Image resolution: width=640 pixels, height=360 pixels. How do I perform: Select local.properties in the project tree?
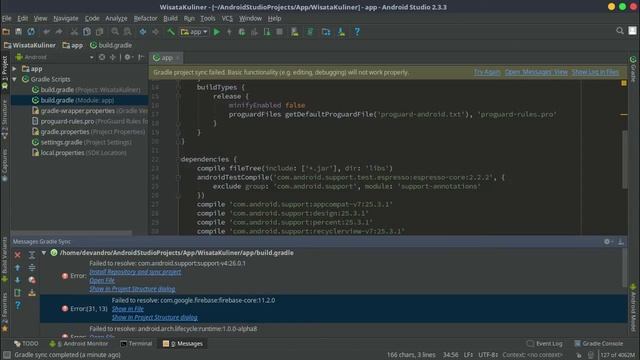(x=79, y=153)
